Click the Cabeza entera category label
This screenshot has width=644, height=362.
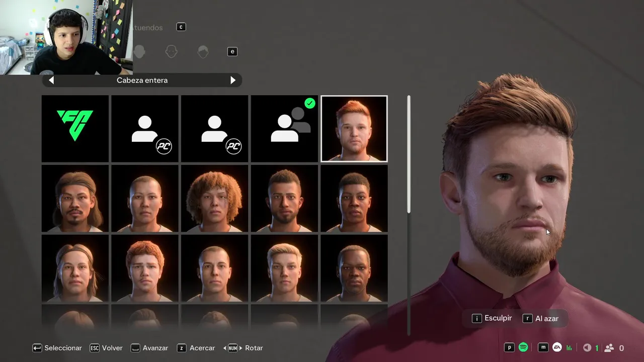click(x=142, y=80)
